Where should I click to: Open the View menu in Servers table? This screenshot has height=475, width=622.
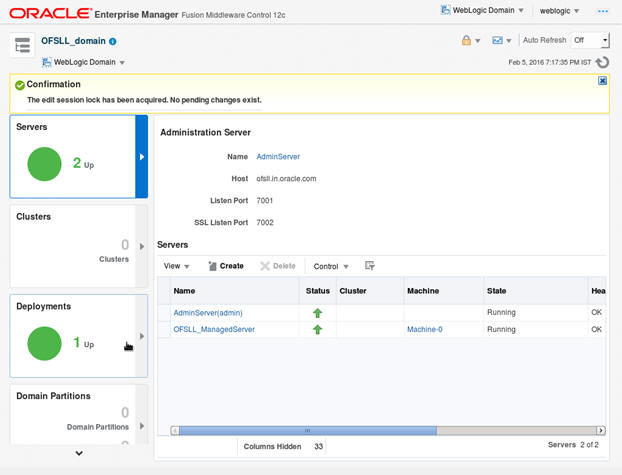click(177, 266)
